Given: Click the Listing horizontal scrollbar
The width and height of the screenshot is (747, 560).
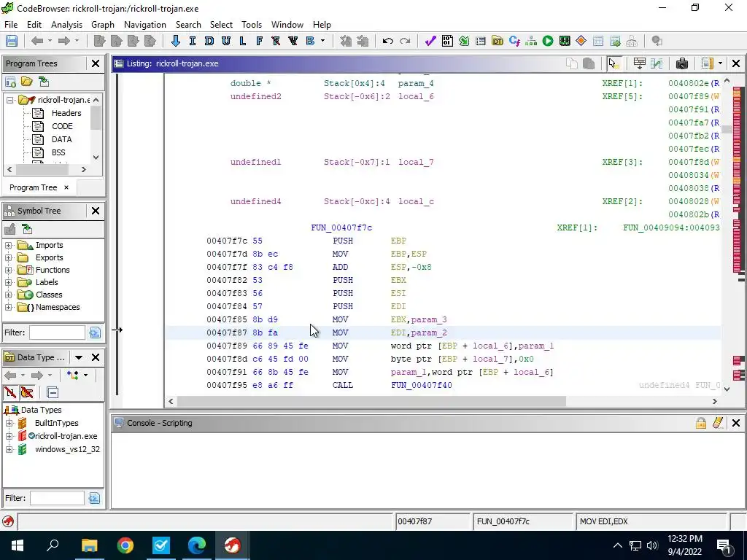Looking at the screenshot, I should 371,402.
